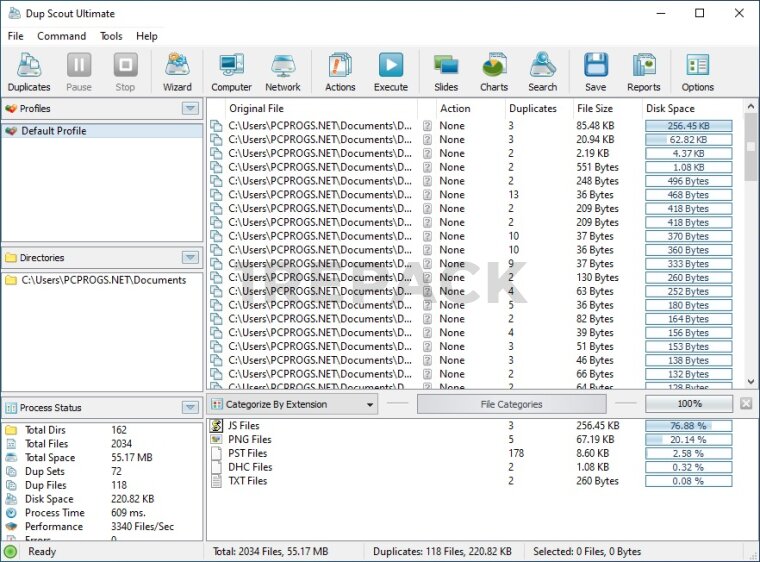
Task: Expand the Directories panel dropdown arrow
Action: pos(190,258)
